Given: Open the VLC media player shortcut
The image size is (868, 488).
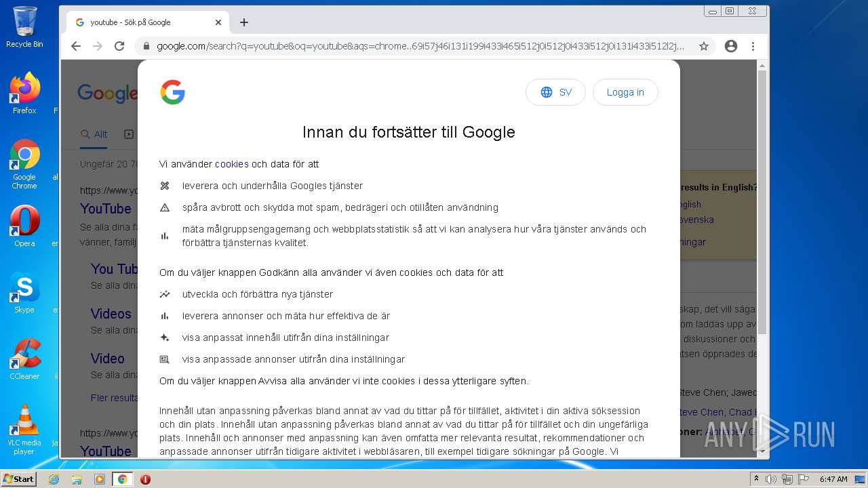Looking at the screenshot, I should pyautogui.click(x=24, y=429).
